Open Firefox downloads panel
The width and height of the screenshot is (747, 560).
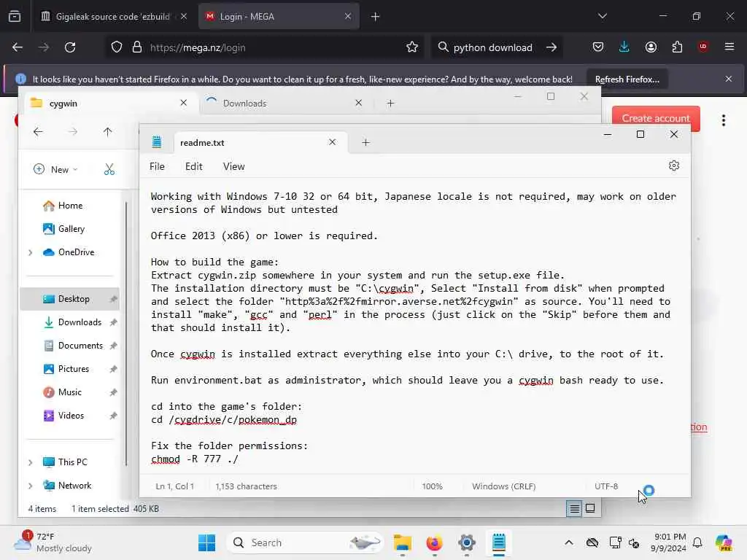(624, 47)
